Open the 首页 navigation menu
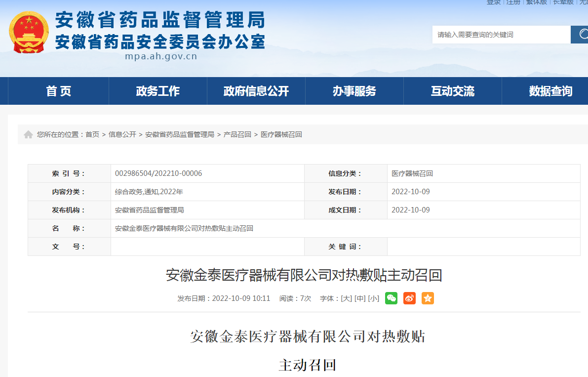Screen dimensions: 588x377 (58, 91)
